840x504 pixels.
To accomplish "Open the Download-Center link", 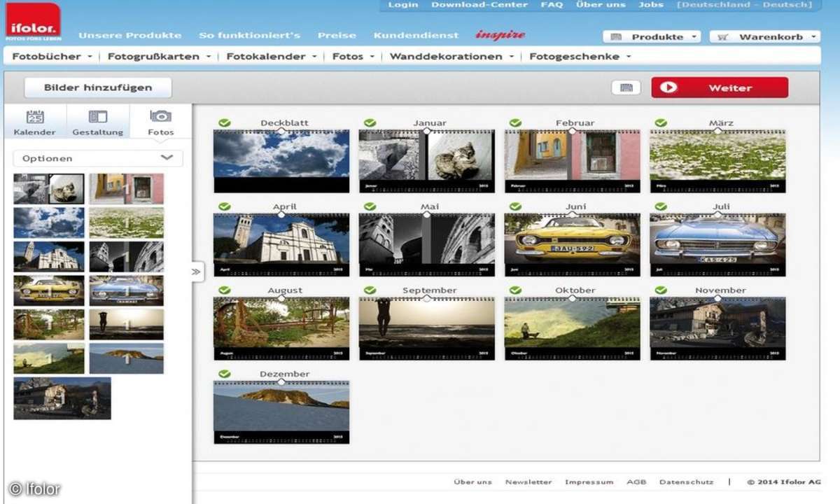I will point(479,5).
